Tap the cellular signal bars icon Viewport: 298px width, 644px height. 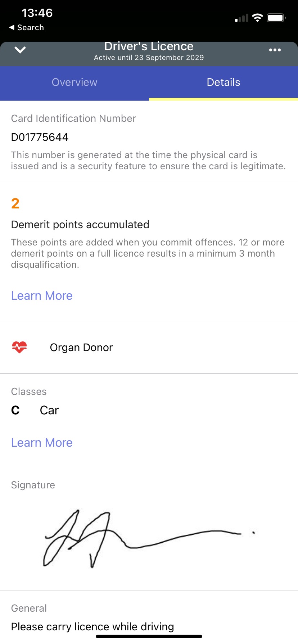(241, 18)
